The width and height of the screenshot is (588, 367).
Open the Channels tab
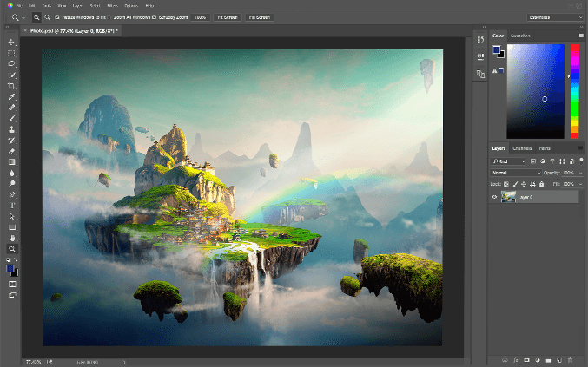pyautogui.click(x=521, y=148)
